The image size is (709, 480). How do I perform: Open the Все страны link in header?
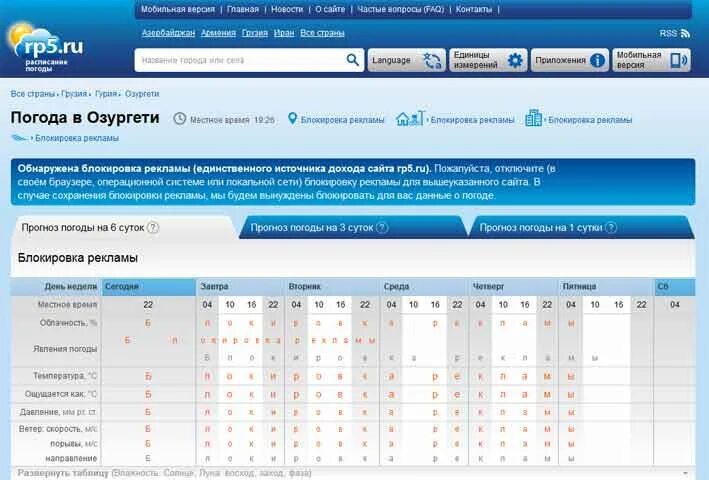click(322, 33)
